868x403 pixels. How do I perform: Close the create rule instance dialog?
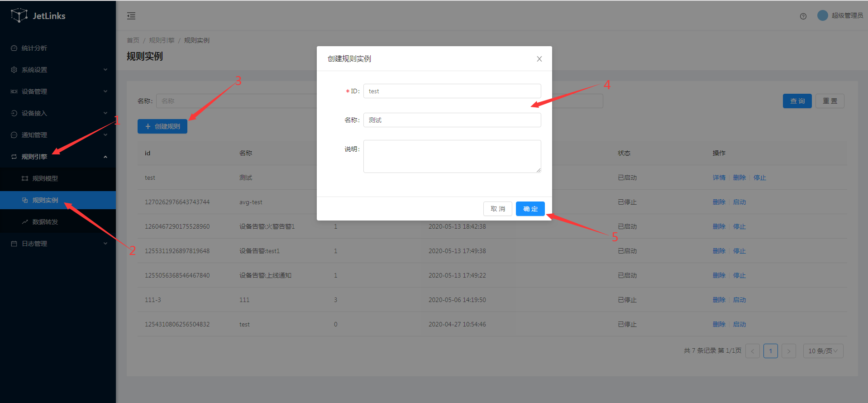[x=539, y=59]
